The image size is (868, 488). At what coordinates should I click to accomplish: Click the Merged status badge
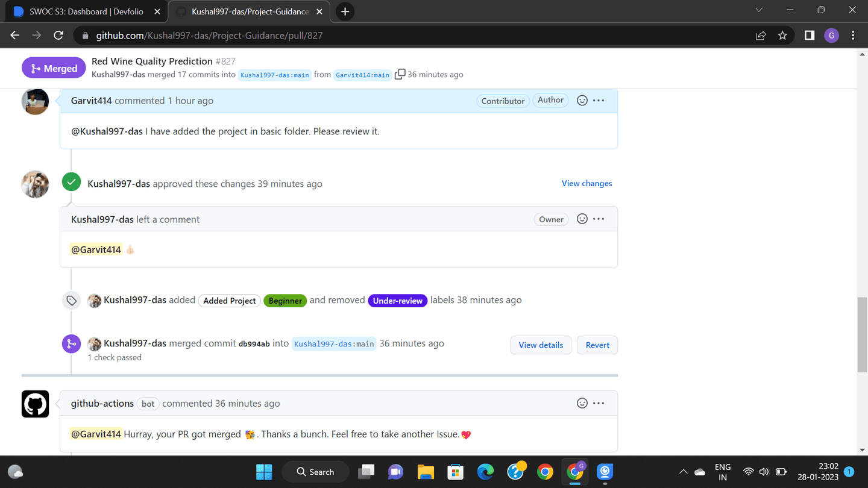[x=54, y=68]
